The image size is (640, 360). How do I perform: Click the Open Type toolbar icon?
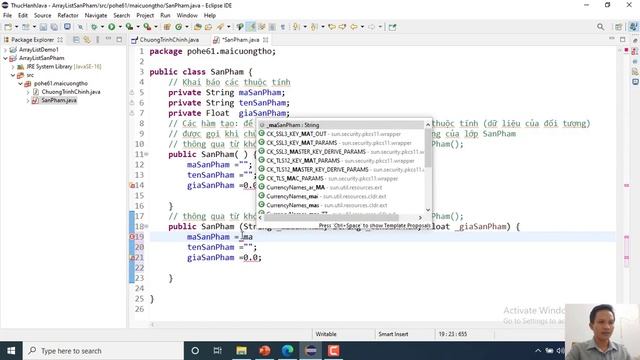point(198,27)
